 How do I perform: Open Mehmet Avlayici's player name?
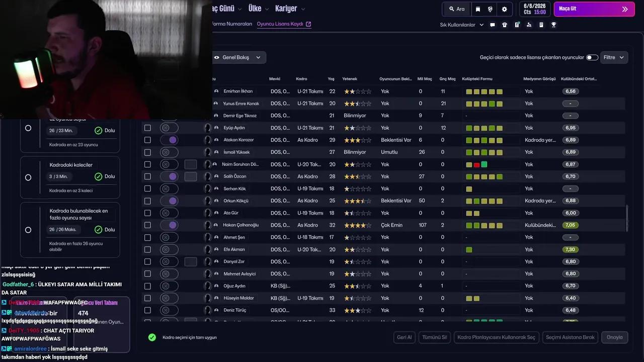click(239, 274)
